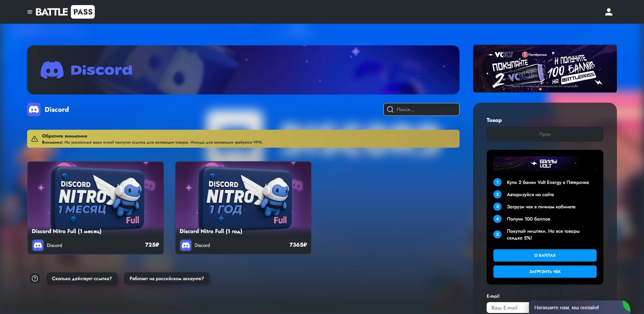Click the Battle Pass logo
Screen dimensions: 644x314
pos(65,12)
